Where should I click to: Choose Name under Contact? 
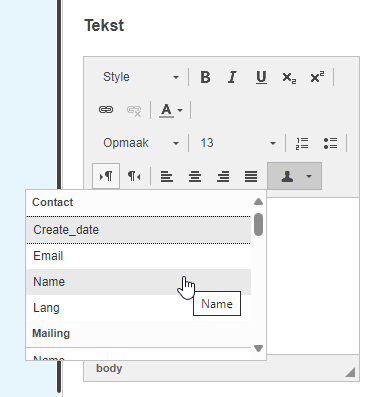pos(139,282)
